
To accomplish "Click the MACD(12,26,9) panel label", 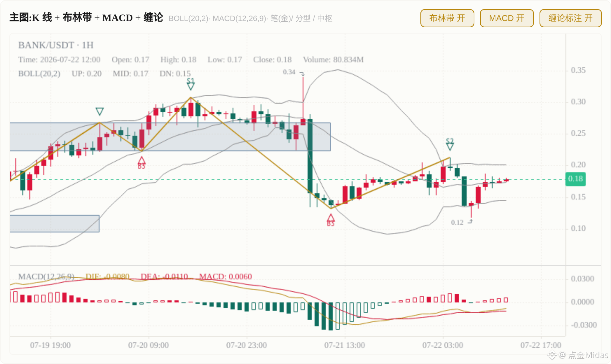I will pos(46,276).
